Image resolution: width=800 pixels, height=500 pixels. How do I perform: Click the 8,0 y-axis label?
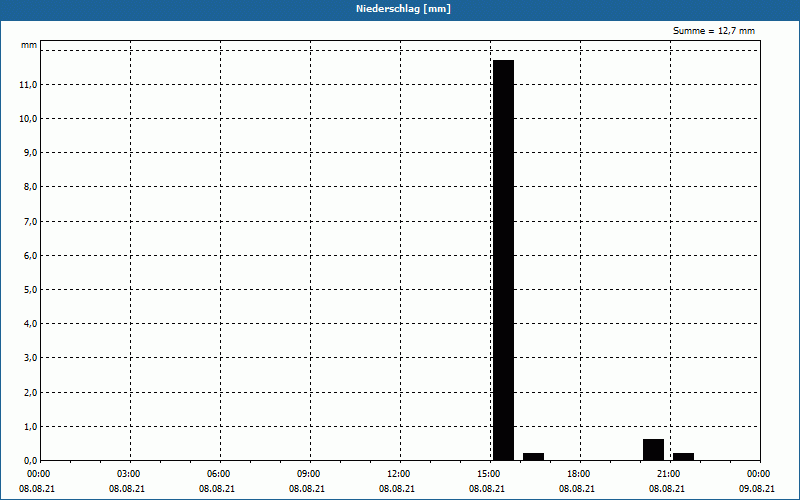point(30,187)
